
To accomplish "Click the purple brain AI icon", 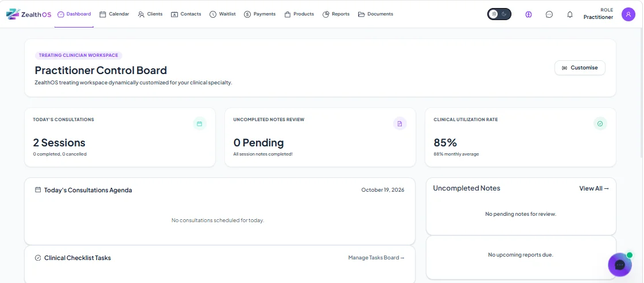I will pos(529,14).
